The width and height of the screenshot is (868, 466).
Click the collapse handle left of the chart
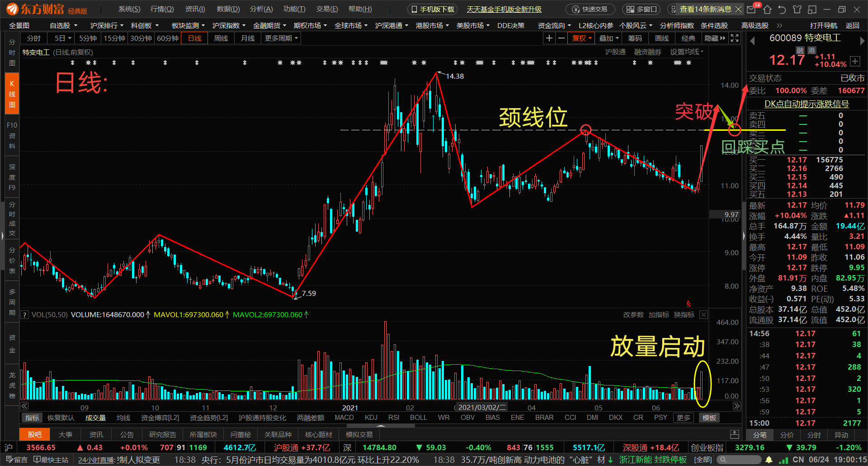click(3, 235)
